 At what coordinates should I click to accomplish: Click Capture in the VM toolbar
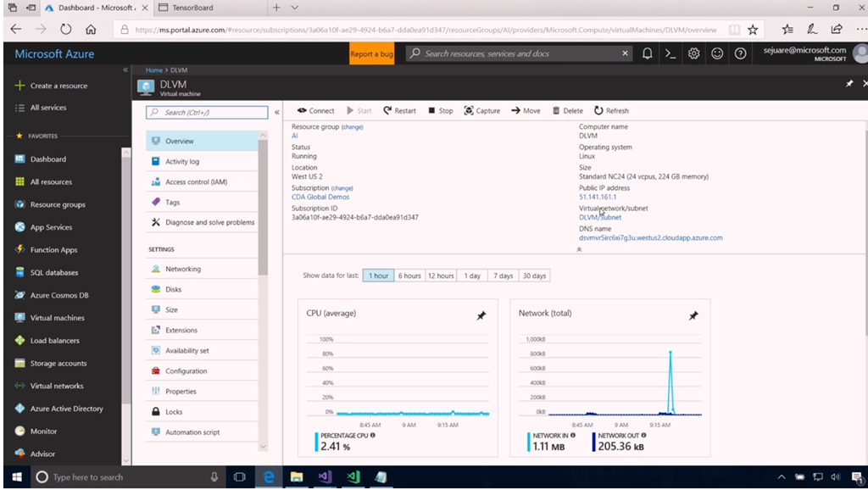(x=481, y=111)
